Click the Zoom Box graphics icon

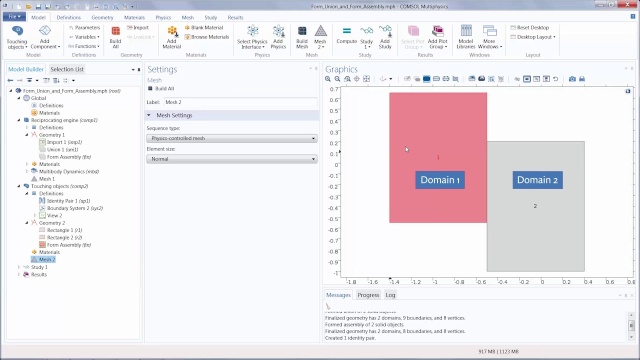[347, 79]
